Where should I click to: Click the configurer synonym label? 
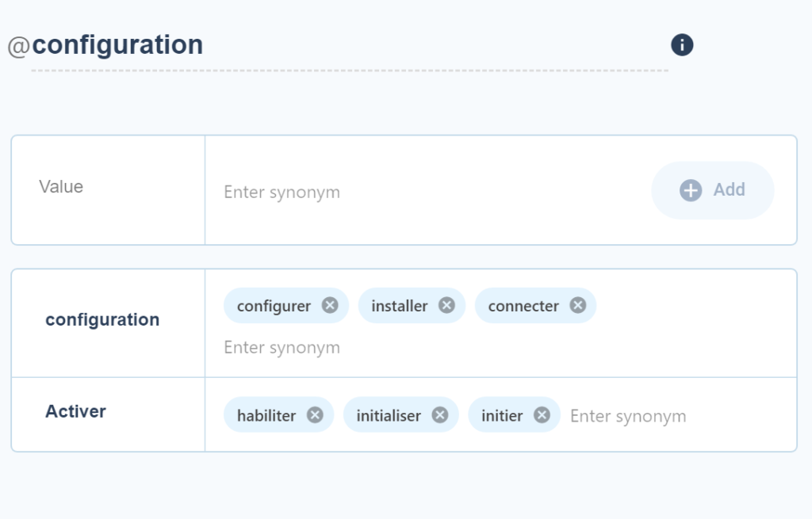point(274,307)
